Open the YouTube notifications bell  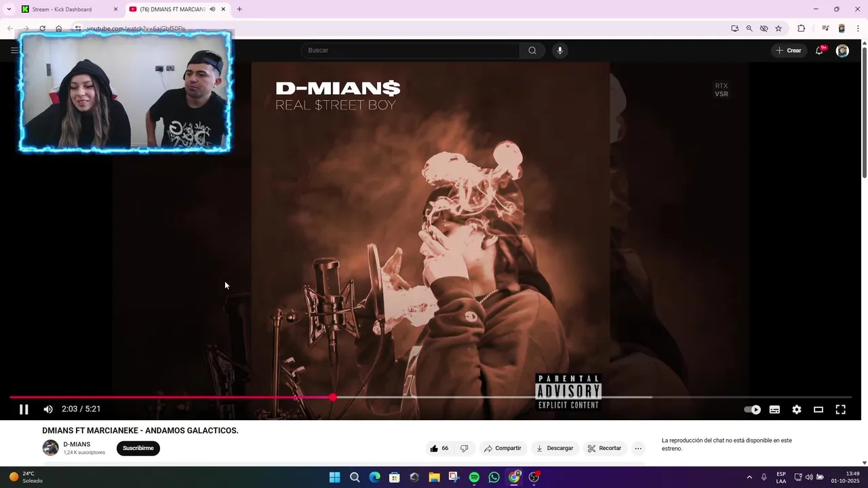(819, 50)
